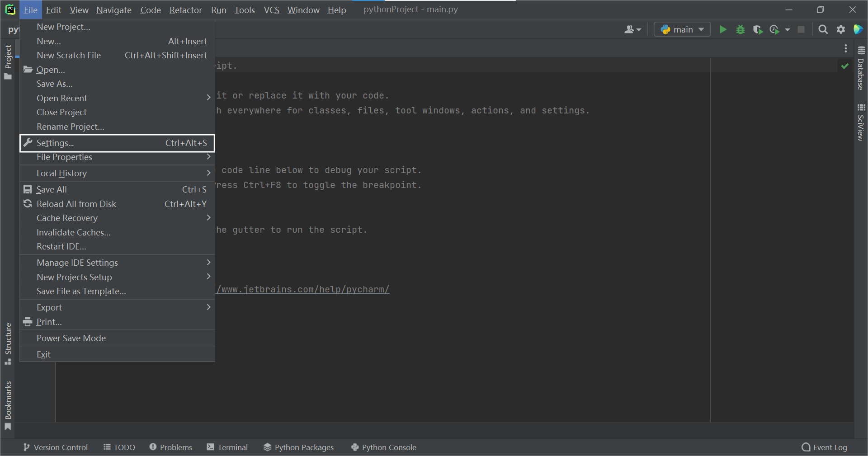Open Search Everywhere magnifier icon
This screenshot has height=456, width=868.
coord(823,29)
